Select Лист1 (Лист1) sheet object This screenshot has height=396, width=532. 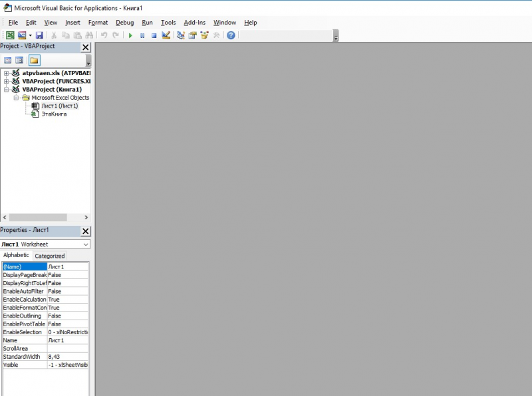(x=60, y=106)
